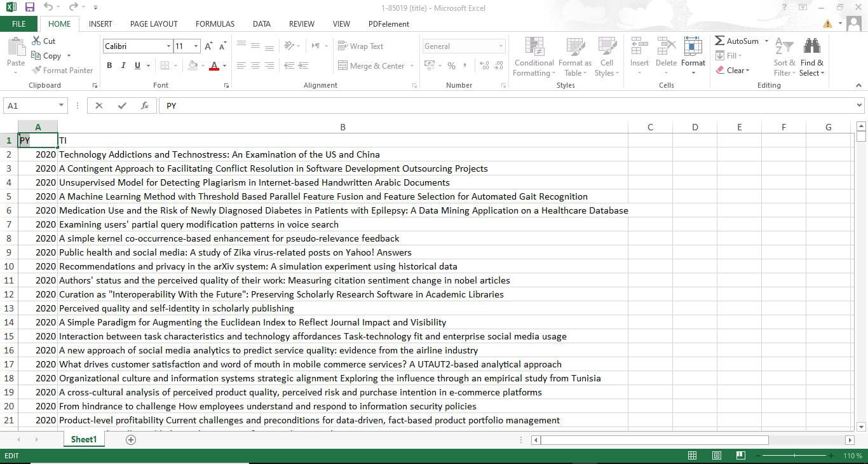Open the font name dropdown showing Calibri
This screenshot has width=868, height=464.
coord(168,46)
